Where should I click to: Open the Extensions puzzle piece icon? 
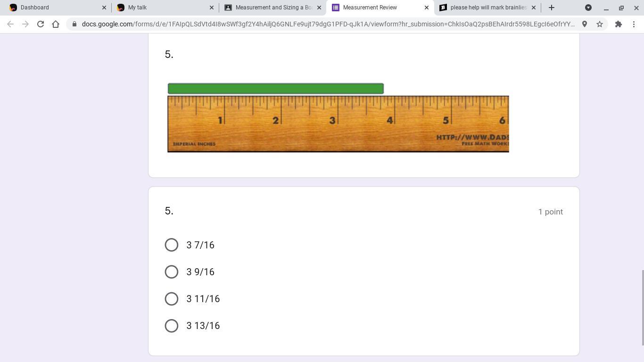(619, 24)
